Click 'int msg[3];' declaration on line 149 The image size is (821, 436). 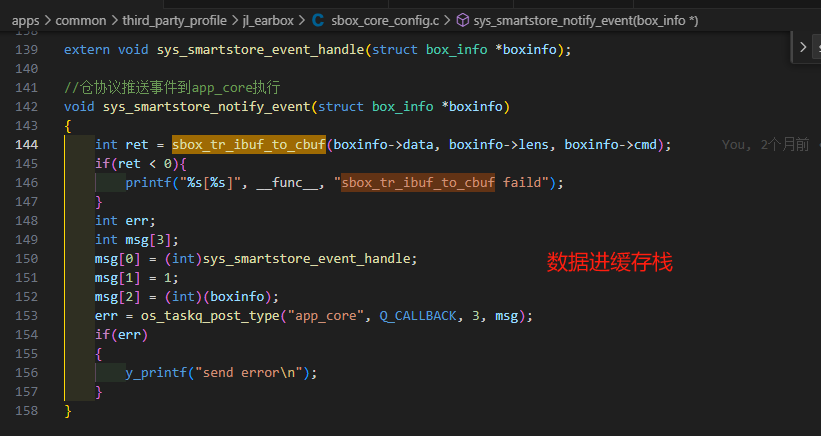pos(137,240)
